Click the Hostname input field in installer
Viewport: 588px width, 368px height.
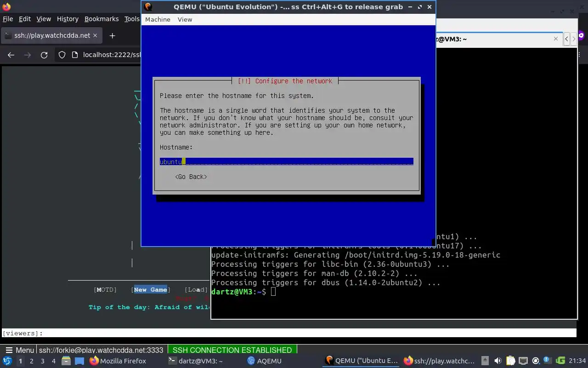tap(287, 161)
